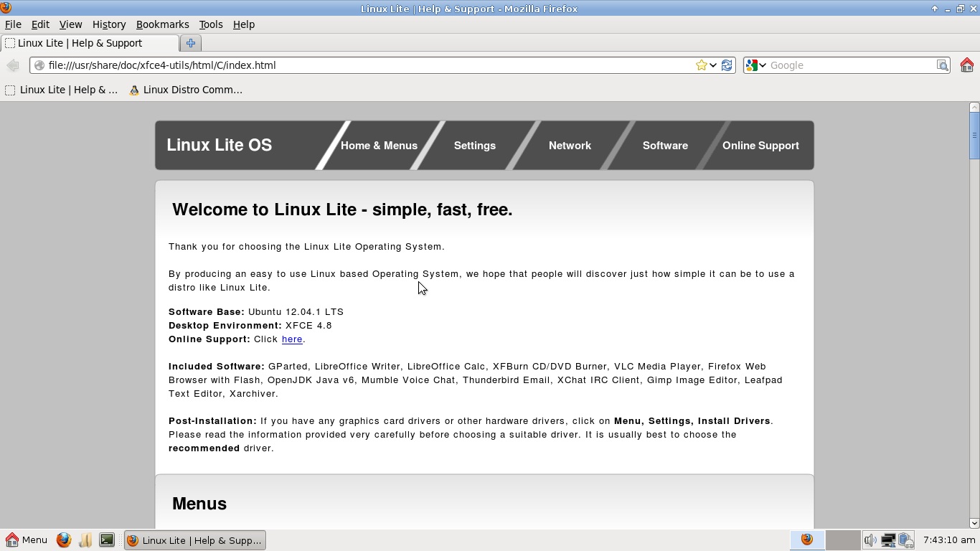This screenshot has height=551, width=980.
Task: Open the Online Support navigation link
Action: click(760, 146)
